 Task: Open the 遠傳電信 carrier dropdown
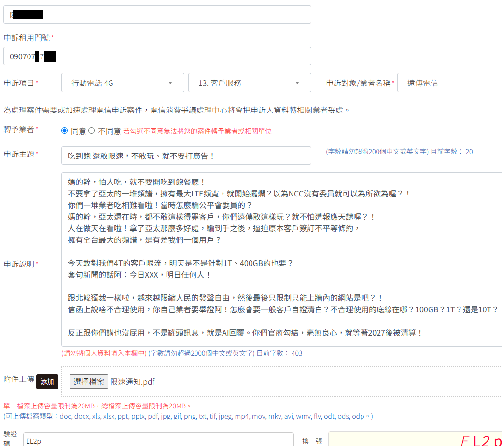click(x=450, y=83)
